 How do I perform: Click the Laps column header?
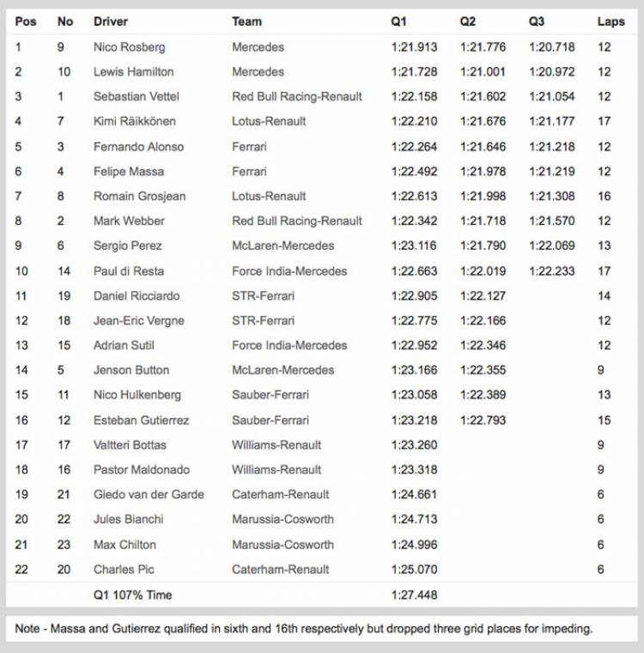[x=611, y=21]
